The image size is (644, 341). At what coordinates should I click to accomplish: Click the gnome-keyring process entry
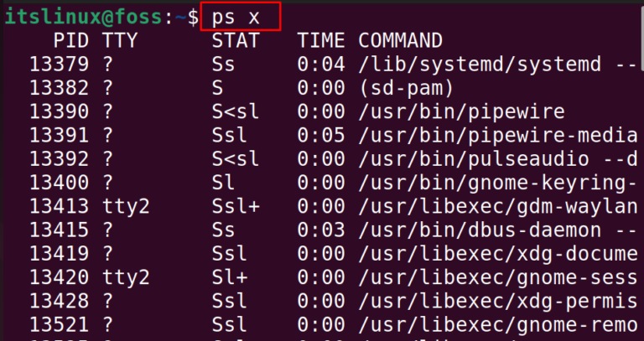tap(498, 183)
